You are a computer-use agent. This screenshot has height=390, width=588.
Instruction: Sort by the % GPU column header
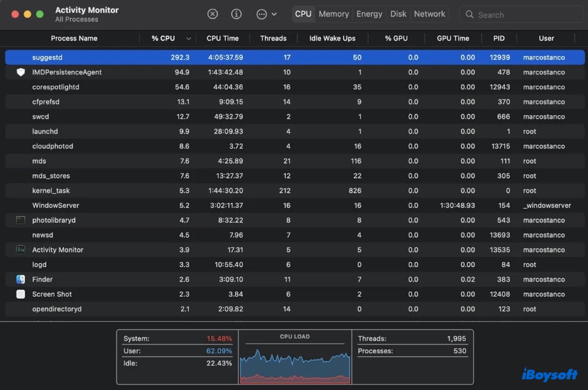click(x=396, y=38)
